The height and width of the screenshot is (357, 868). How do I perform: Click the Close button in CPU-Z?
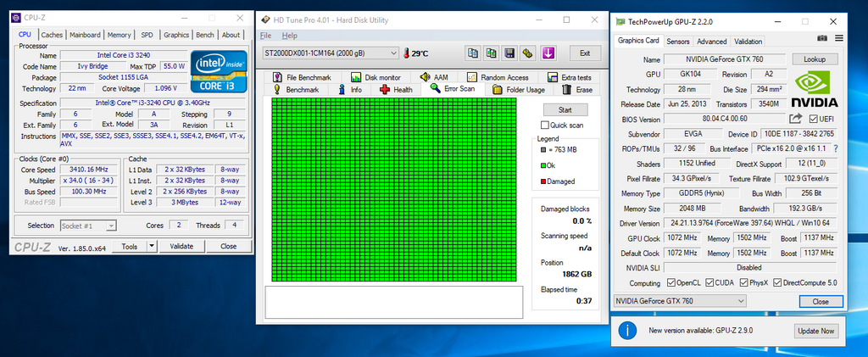[228, 246]
